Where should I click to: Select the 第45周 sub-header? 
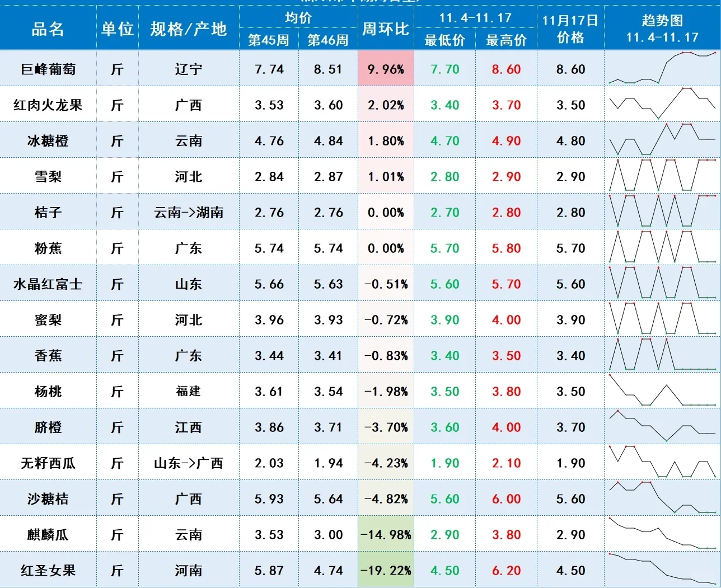point(269,40)
